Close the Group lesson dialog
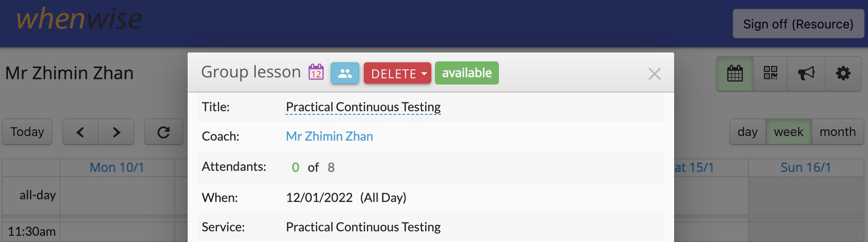Screen dimensions: 868x242 pyautogui.click(x=654, y=73)
